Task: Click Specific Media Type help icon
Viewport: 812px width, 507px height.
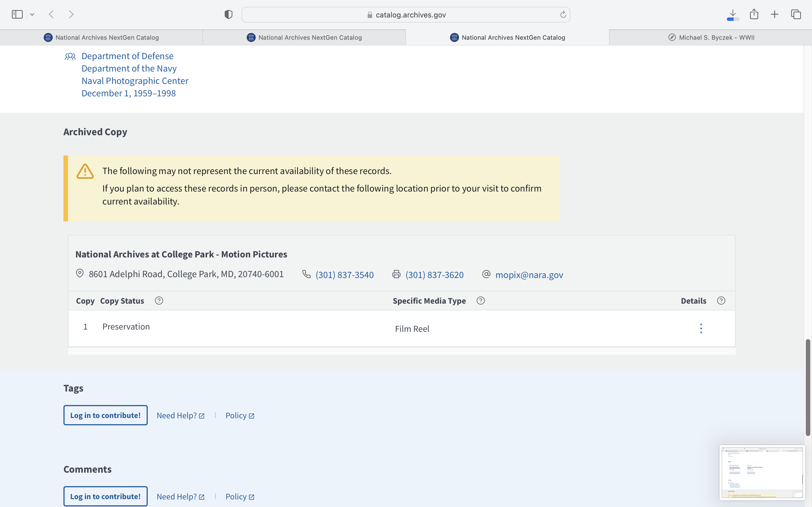Action: (480, 301)
